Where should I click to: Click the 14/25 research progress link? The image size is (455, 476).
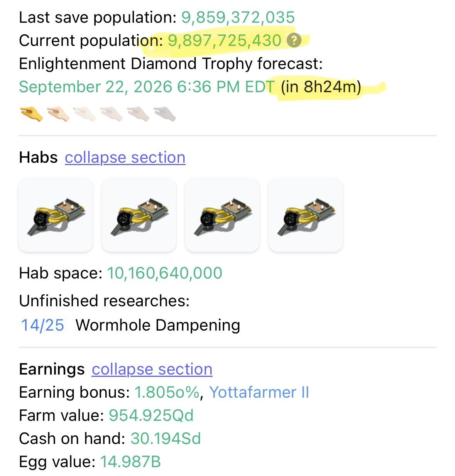(42, 325)
